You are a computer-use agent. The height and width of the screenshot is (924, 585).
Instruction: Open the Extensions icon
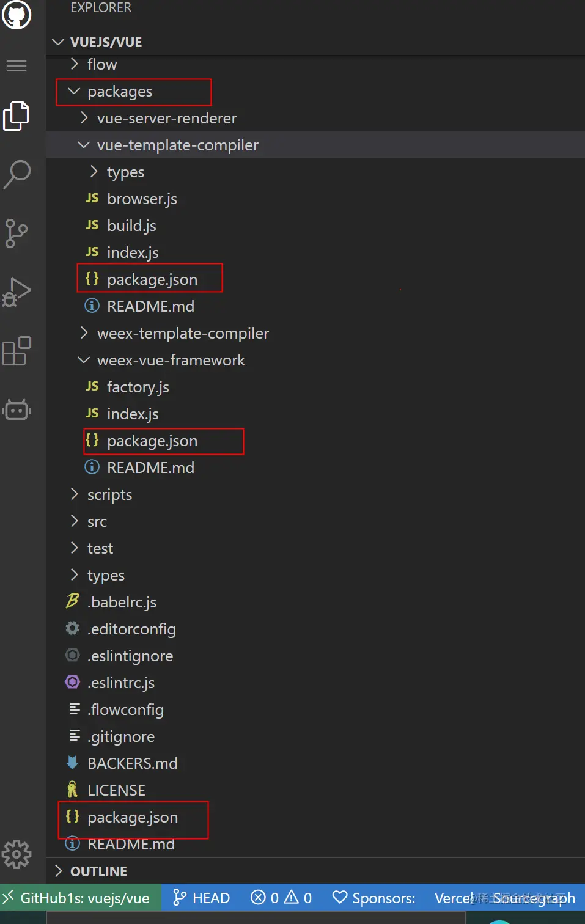[17, 351]
